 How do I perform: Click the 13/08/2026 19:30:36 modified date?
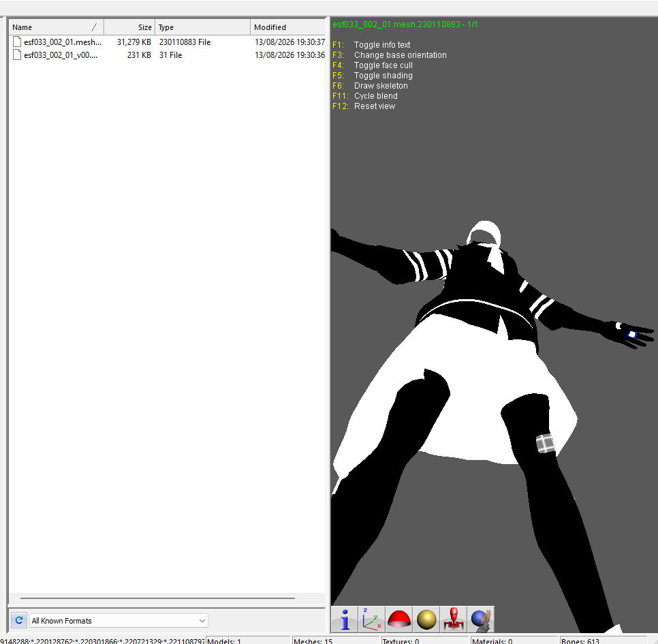point(289,55)
